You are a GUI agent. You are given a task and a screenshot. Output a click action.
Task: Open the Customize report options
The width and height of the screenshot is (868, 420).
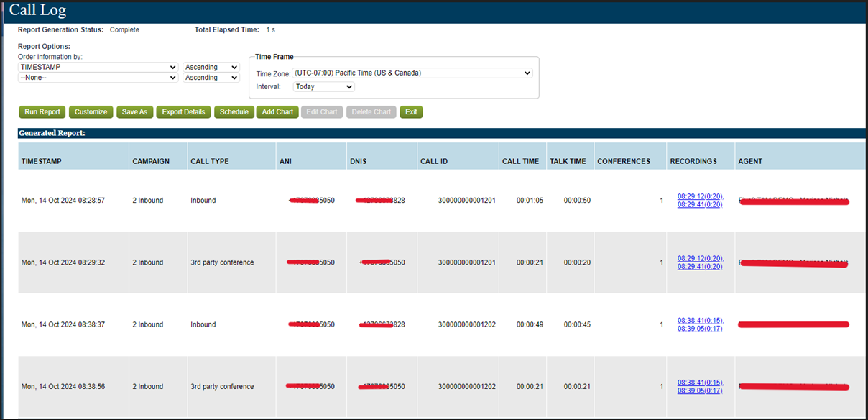point(91,112)
